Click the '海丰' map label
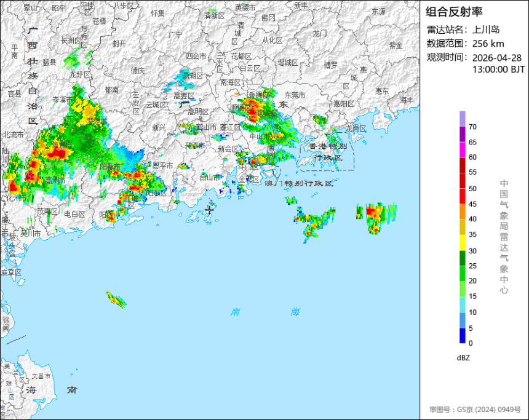 (x=406, y=100)
